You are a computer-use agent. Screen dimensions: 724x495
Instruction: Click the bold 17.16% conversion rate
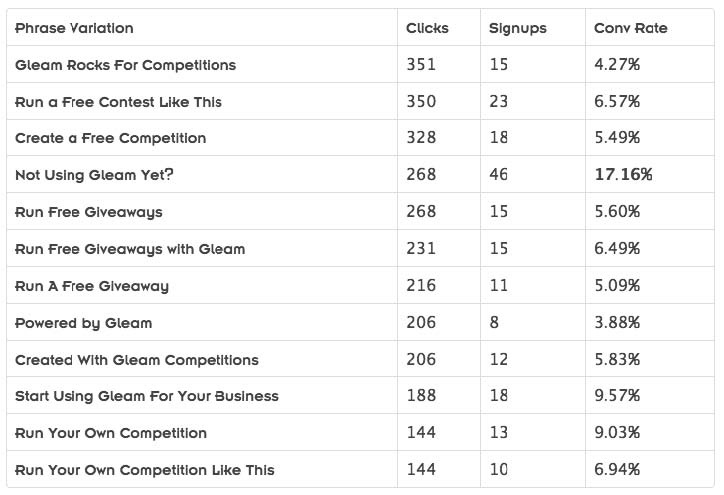[x=623, y=175]
